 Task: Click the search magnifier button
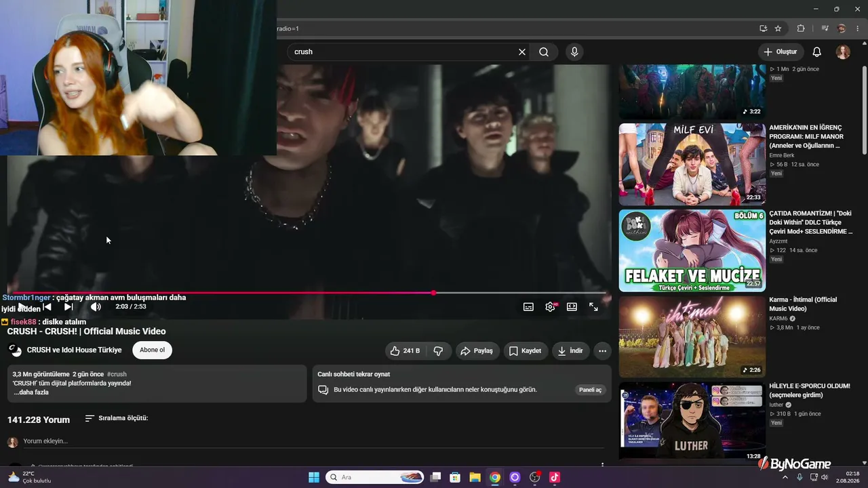544,52
